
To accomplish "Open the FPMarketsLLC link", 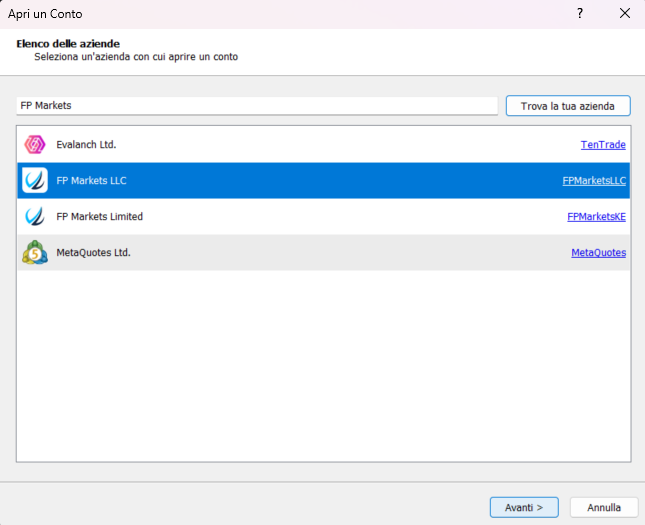I will click(x=594, y=181).
